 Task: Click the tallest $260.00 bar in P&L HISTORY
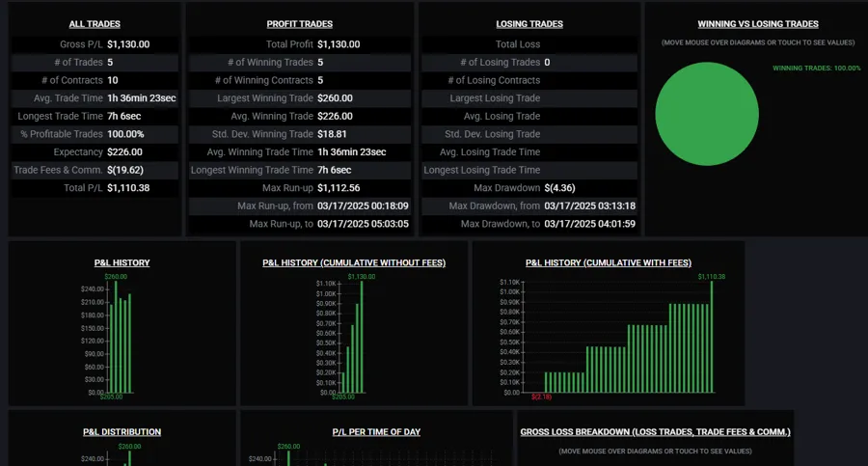(116, 337)
